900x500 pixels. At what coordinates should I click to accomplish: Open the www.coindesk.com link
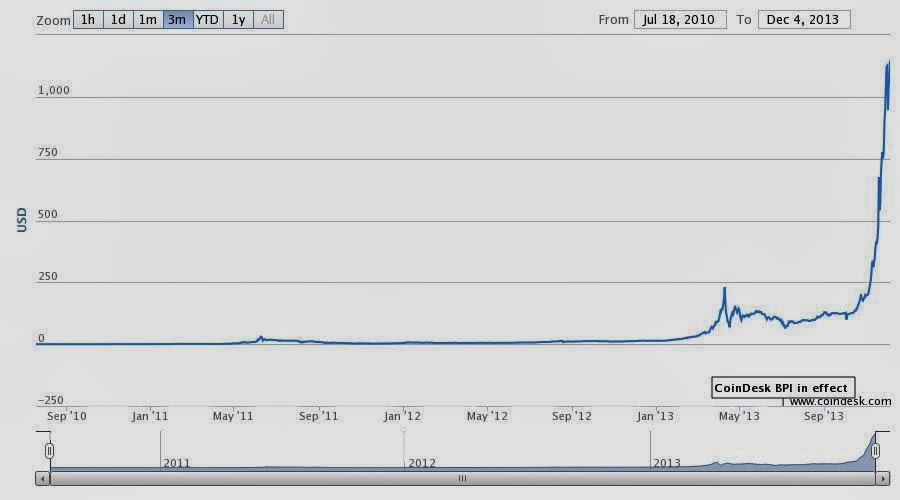tap(840, 401)
